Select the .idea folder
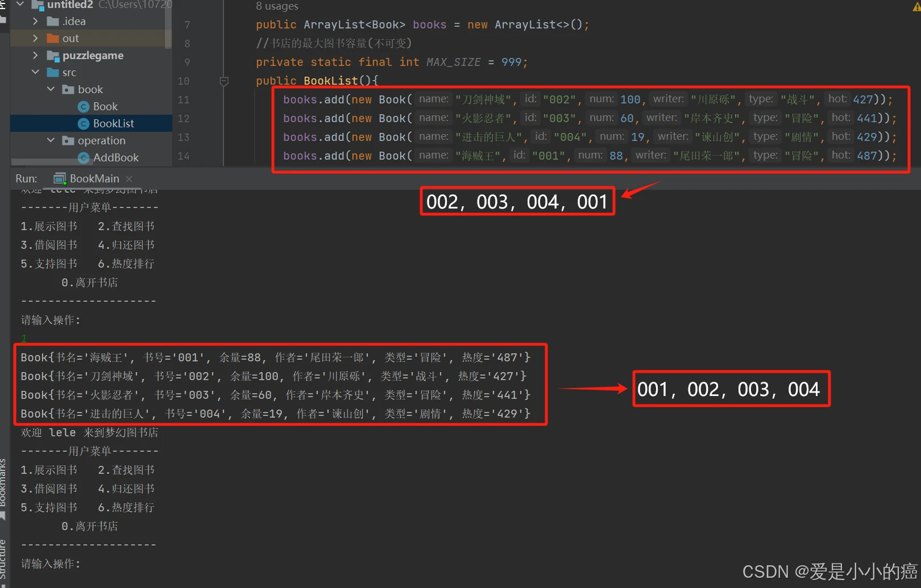 click(74, 21)
